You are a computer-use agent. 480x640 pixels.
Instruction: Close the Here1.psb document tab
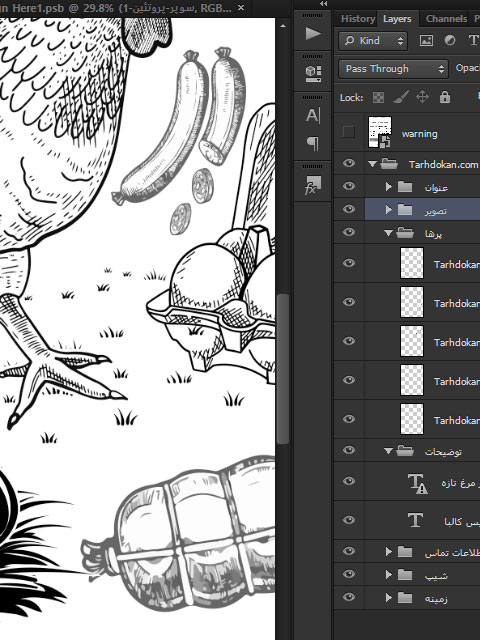(x=241, y=7)
